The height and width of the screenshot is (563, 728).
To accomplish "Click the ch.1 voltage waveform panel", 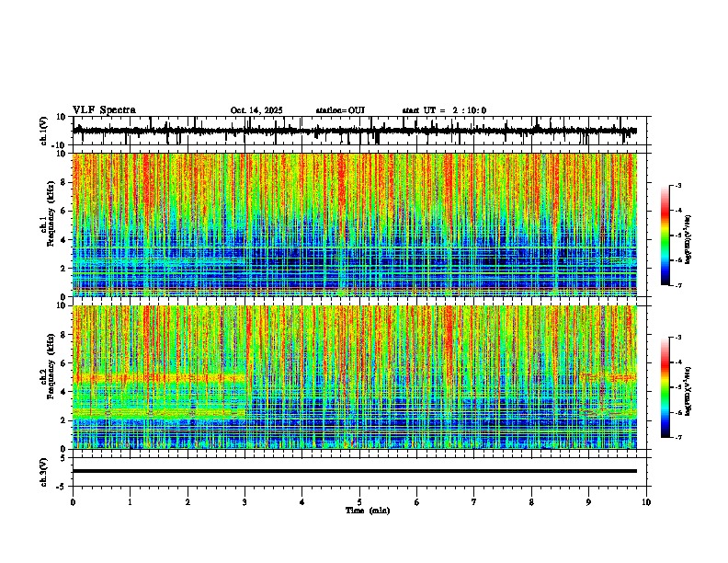I will [361, 131].
